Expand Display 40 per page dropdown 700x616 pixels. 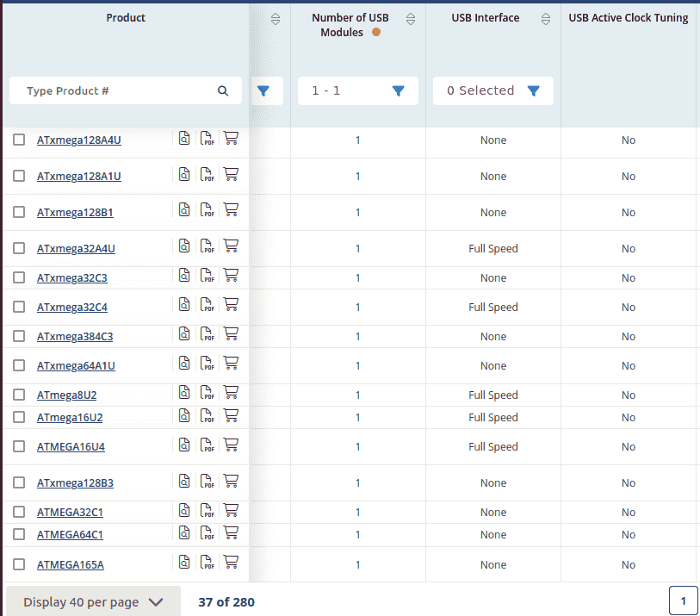coord(93,601)
